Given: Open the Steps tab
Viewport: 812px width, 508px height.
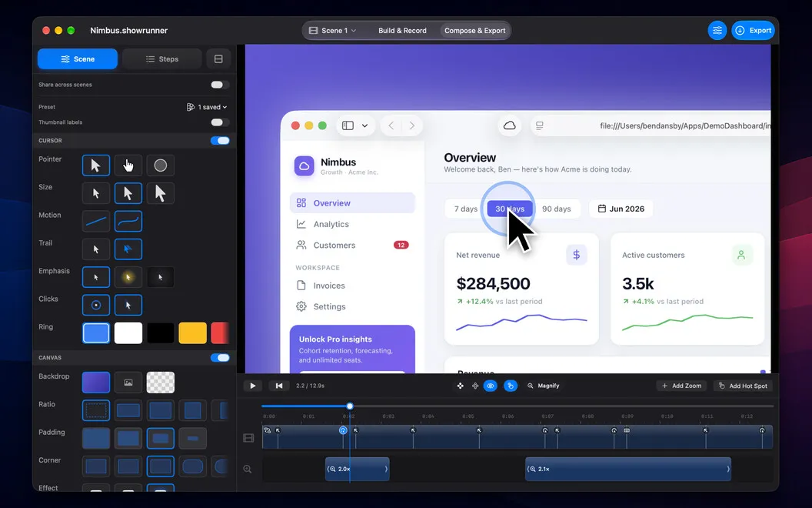Looking at the screenshot, I should pos(162,59).
